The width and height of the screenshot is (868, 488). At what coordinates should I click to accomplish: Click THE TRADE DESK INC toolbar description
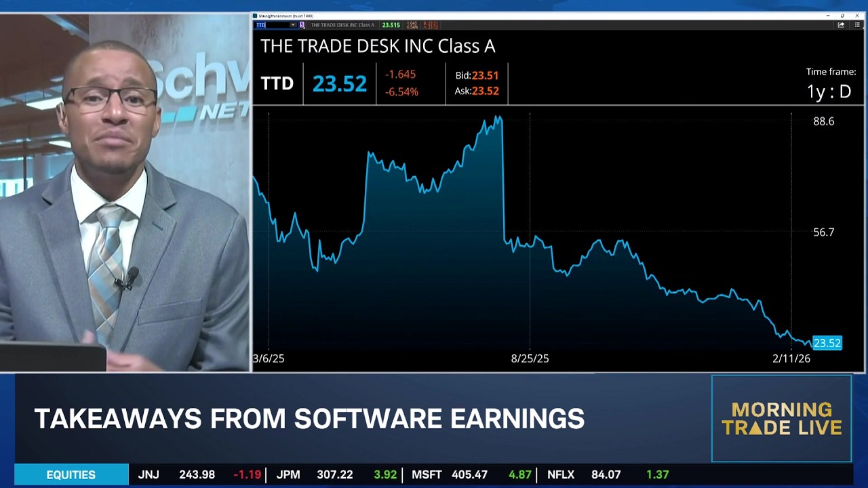click(x=342, y=25)
